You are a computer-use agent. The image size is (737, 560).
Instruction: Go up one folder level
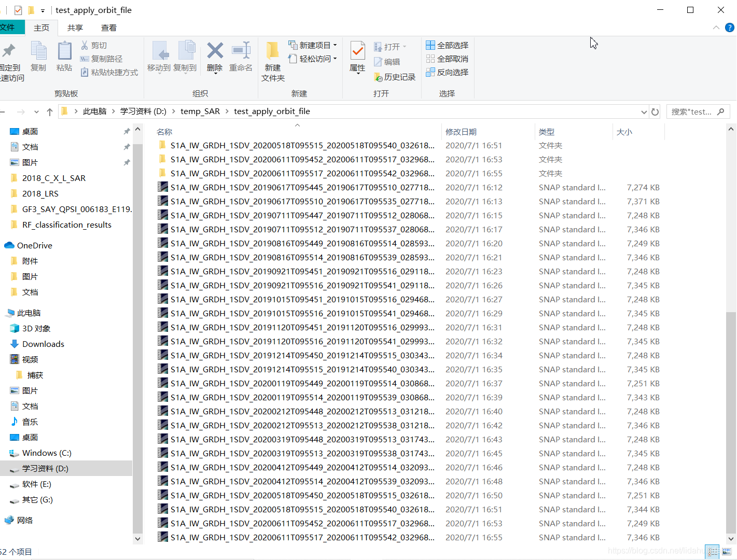tap(50, 112)
